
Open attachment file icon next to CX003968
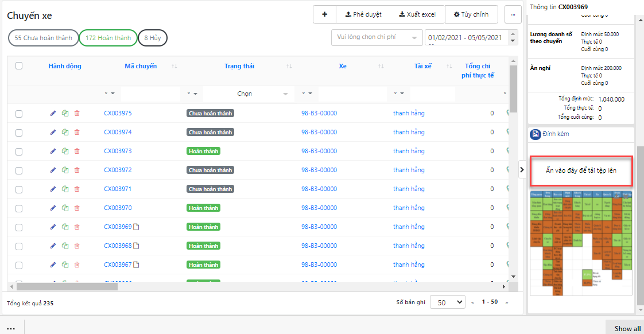[137, 246]
